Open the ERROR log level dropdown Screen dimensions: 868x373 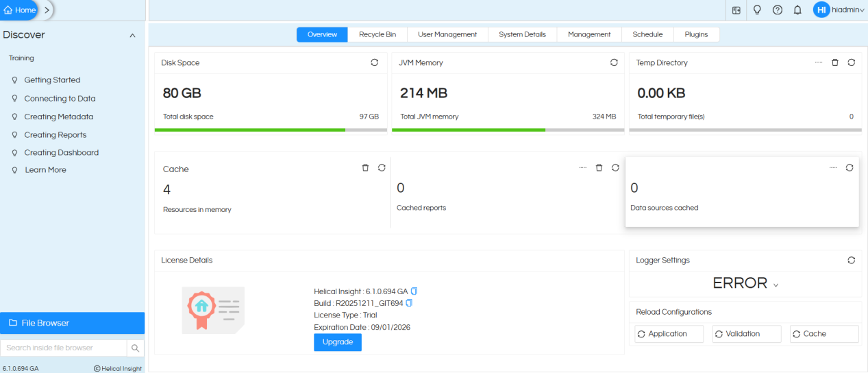point(745,283)
